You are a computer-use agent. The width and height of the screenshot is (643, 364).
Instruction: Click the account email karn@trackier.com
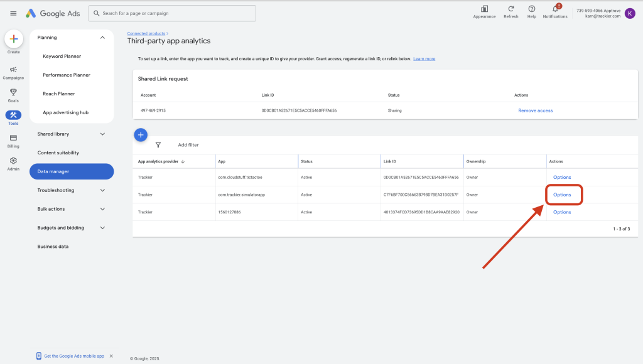pos(602,16)
